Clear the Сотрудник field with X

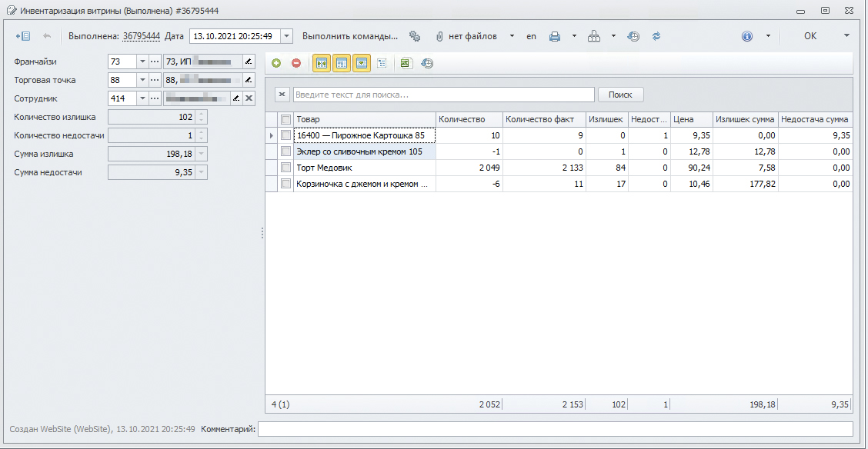[249, 98]
